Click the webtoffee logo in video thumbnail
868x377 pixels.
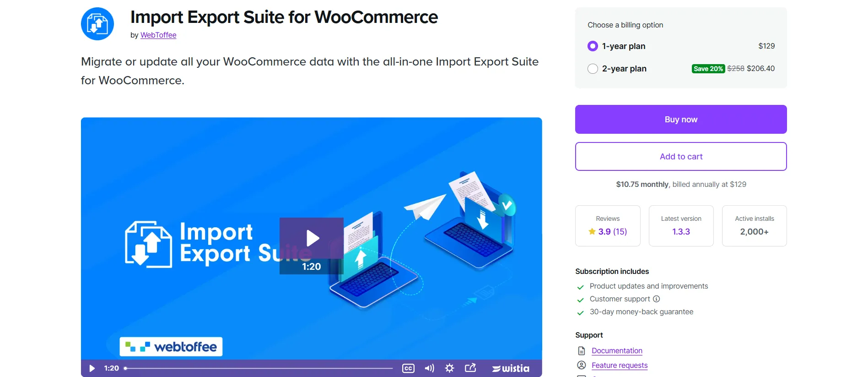[171, 347]
